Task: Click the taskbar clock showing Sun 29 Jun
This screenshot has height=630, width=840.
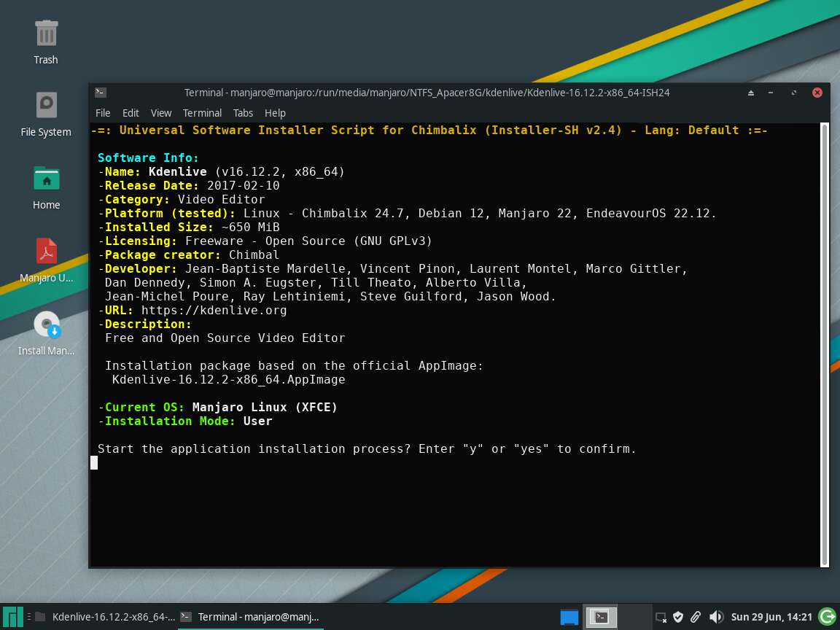Action: pyautogui.click(x=771, y=617)
